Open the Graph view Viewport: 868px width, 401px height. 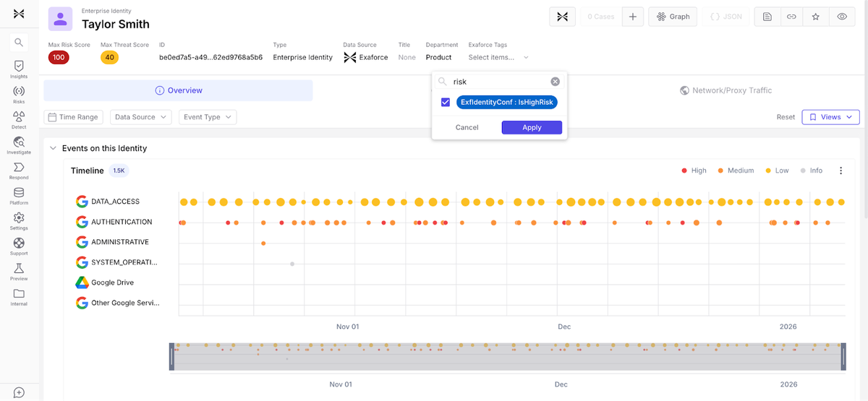(x=673, y=17)
